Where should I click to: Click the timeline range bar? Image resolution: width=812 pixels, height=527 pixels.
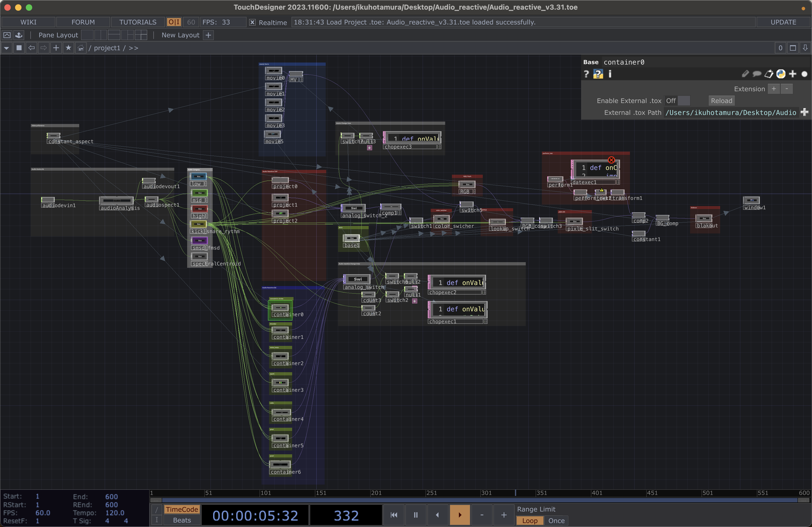(480, 500)
